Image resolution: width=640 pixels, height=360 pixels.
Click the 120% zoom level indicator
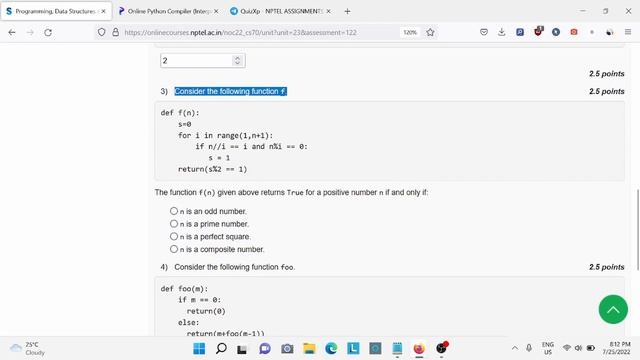[410, 32]
